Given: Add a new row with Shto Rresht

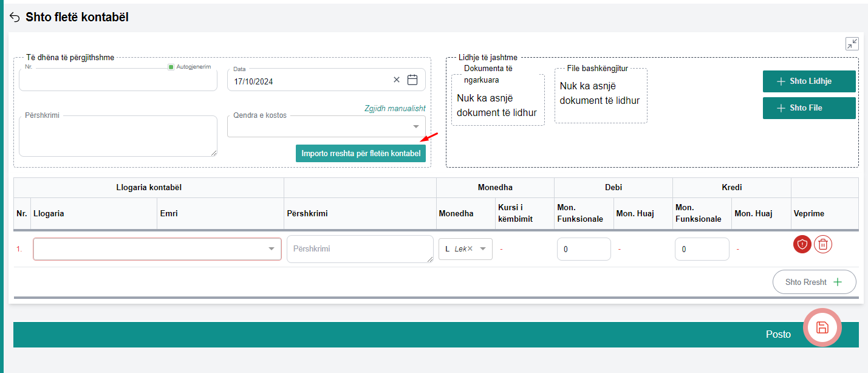Looking at the screenshot, I should click(814, 282).
